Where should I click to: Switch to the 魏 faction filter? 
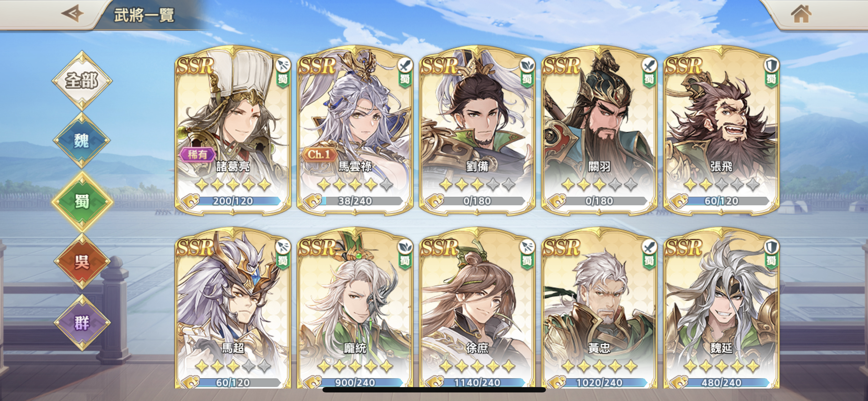pos(82,140)
